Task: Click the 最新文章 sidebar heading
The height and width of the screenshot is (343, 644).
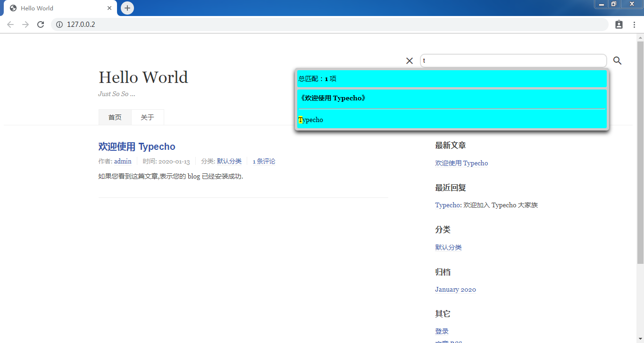Action: tap(451, 146)
